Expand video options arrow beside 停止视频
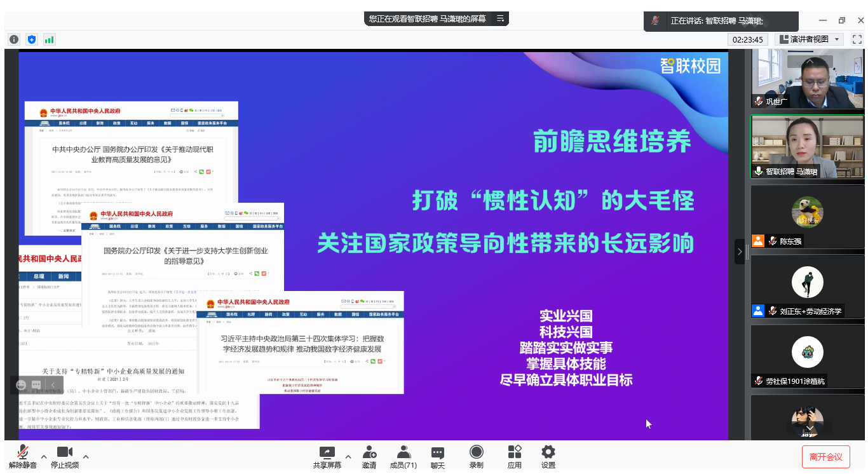Image resolution: width=868 pixels, height=474 pixels. [x=86, y=456]
